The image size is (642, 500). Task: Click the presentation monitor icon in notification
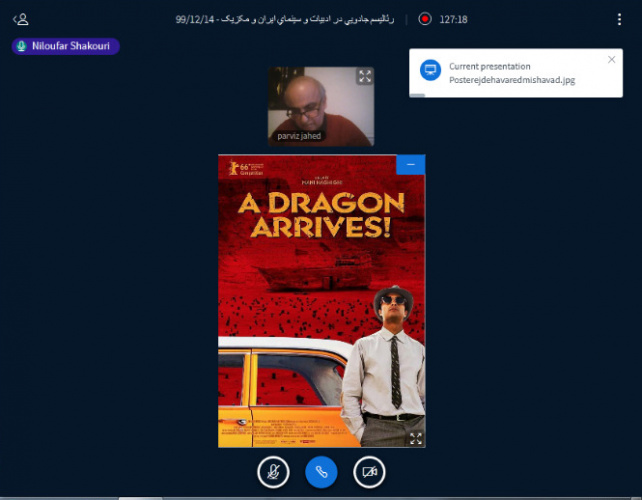(430, 72)
